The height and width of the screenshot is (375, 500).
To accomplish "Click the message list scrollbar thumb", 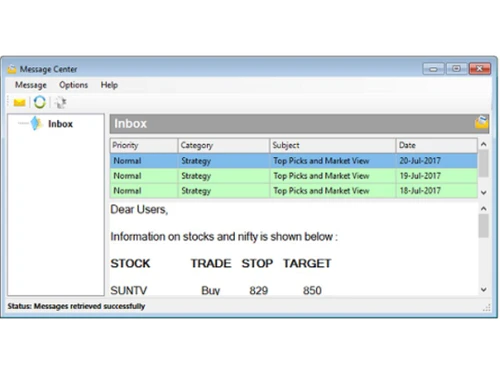I will [x=484, y=163].
